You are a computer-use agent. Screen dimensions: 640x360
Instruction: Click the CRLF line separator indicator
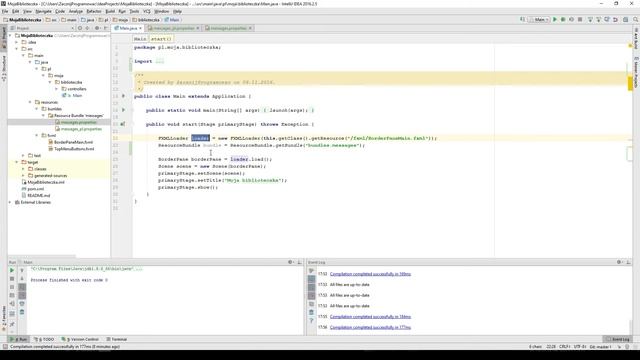point(564,347)
